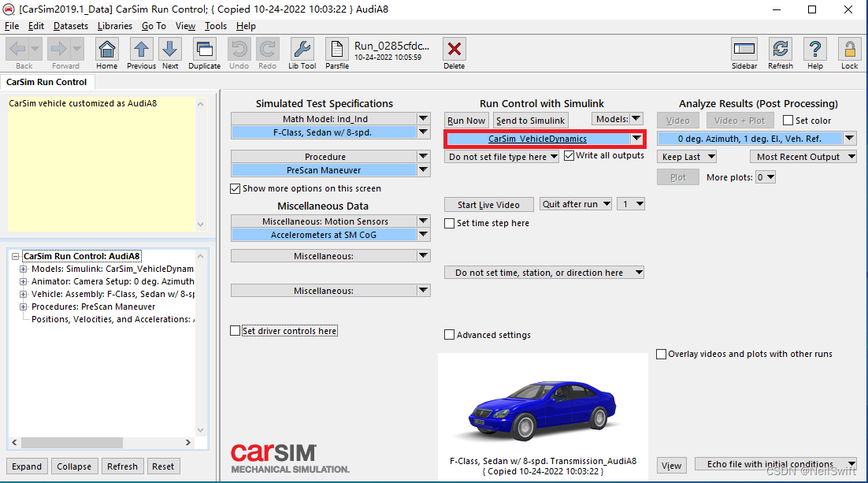The width and height of the screenshot is (868, 483).
Task: Open Miscellaneous: Motion Sensors dropdown arrow
Action: pos(424,221)
